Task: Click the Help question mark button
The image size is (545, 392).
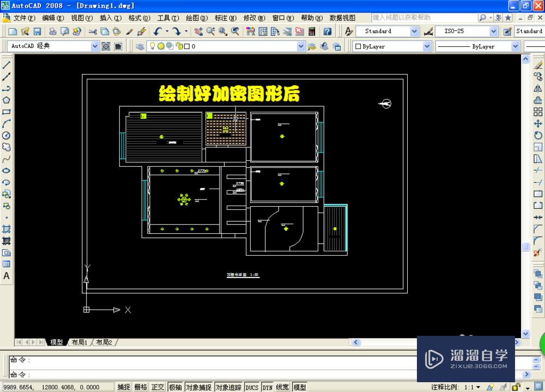Action: click(x=328, y=31)
